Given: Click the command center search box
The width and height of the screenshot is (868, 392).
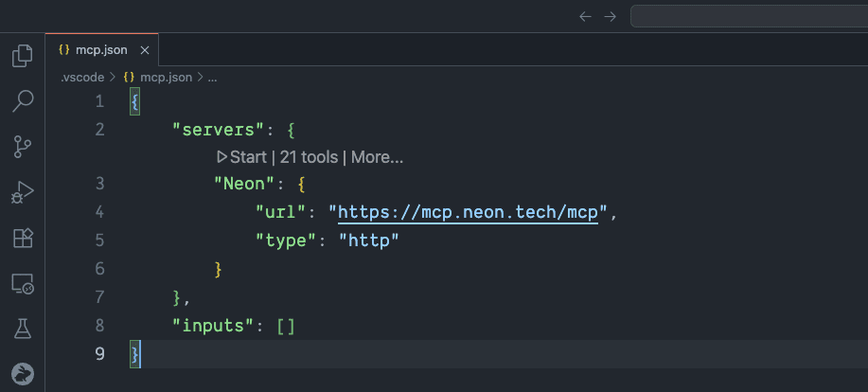Looking at the screenshot, I should 748,16.
